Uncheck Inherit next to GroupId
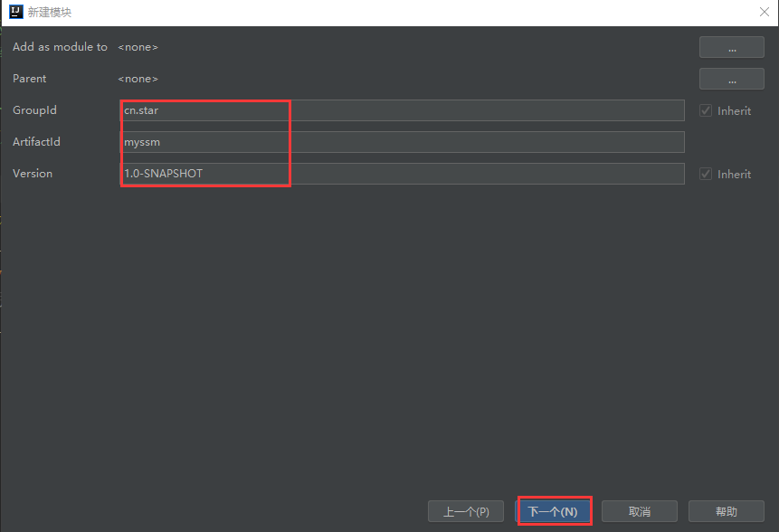The image size is (779, 532). [706, 109]
